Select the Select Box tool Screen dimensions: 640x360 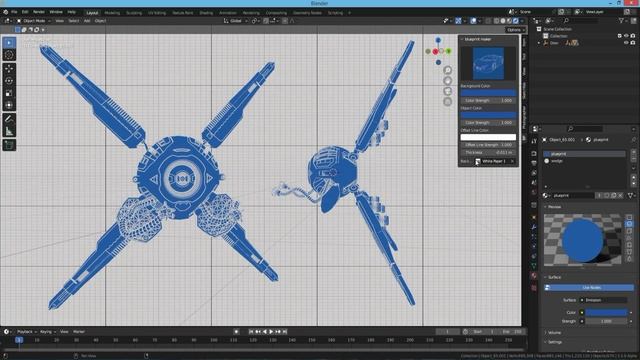click(9, 43)
